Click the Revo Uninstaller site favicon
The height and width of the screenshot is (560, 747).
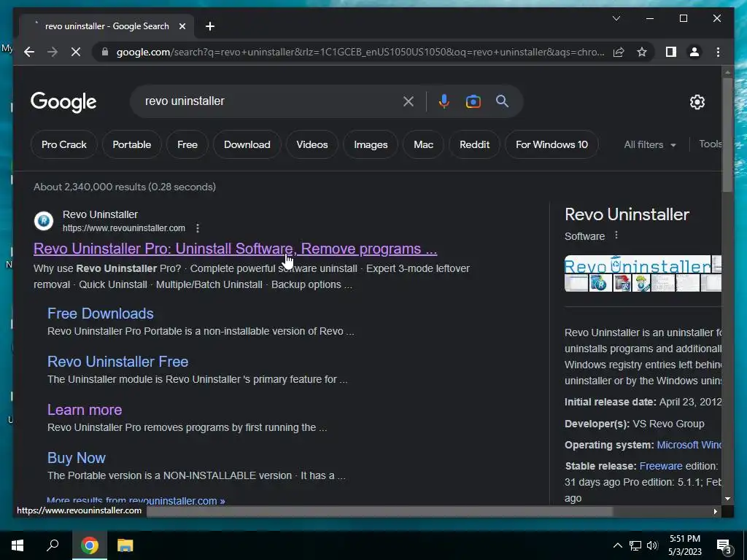click(44, 221)
